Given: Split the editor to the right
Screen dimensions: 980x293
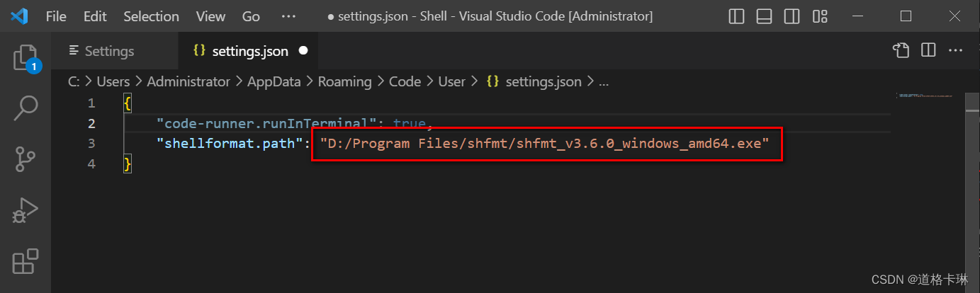Looking at the screenshot, I should pos(928,50).
